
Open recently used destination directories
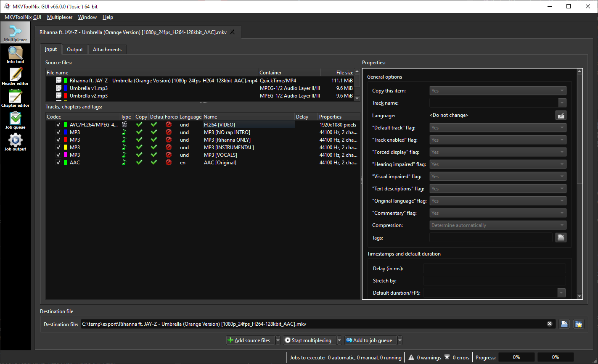click(x=579, y=324)
